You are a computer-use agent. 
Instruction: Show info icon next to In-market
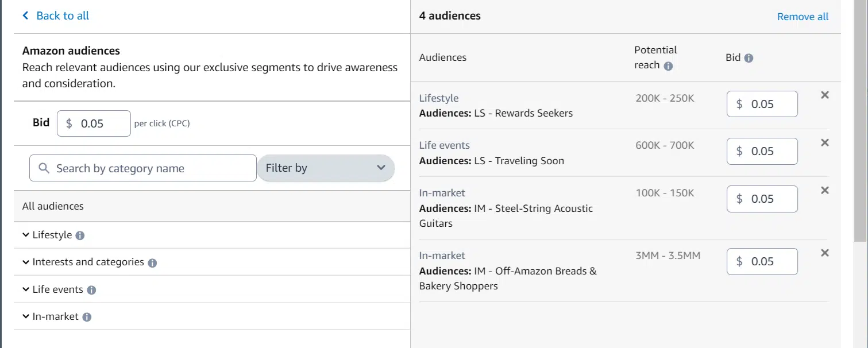pyautogui.click(x=87, y=317)
